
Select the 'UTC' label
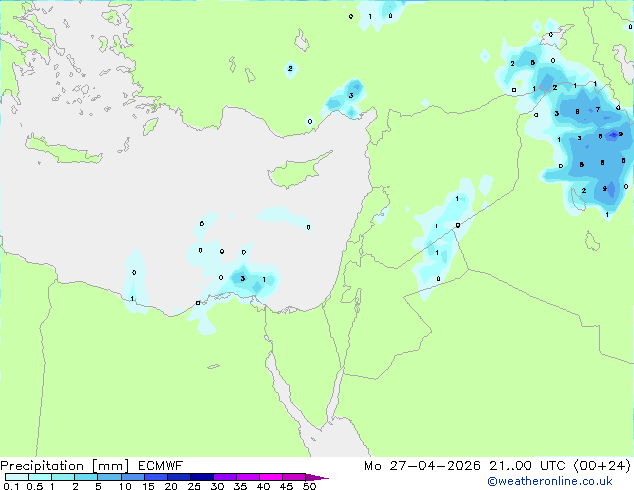click(553, 466)
